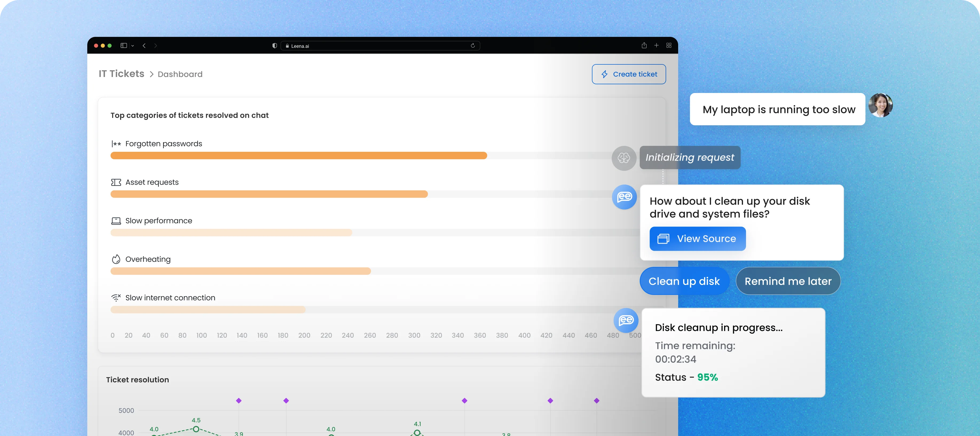Click the Disk cleanup in progress text
The image size is (980, 436).
719,328
